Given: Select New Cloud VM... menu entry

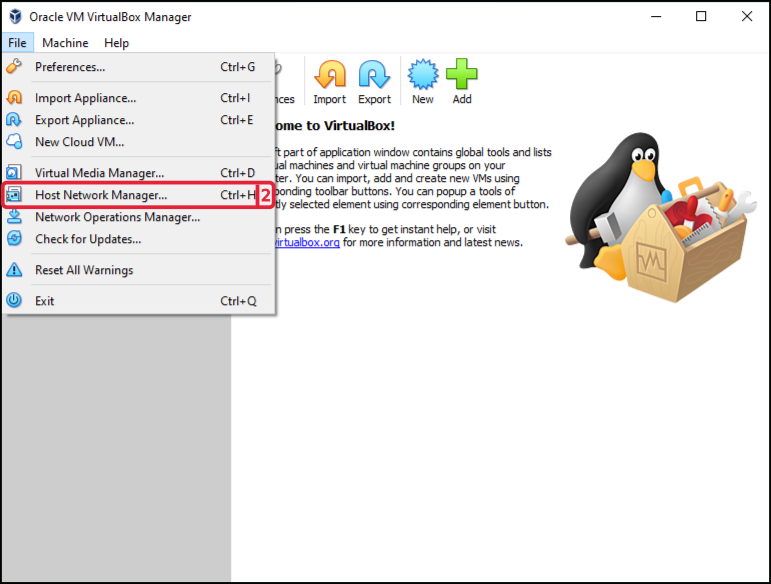Looking at the screenshot, I should 138,142.
